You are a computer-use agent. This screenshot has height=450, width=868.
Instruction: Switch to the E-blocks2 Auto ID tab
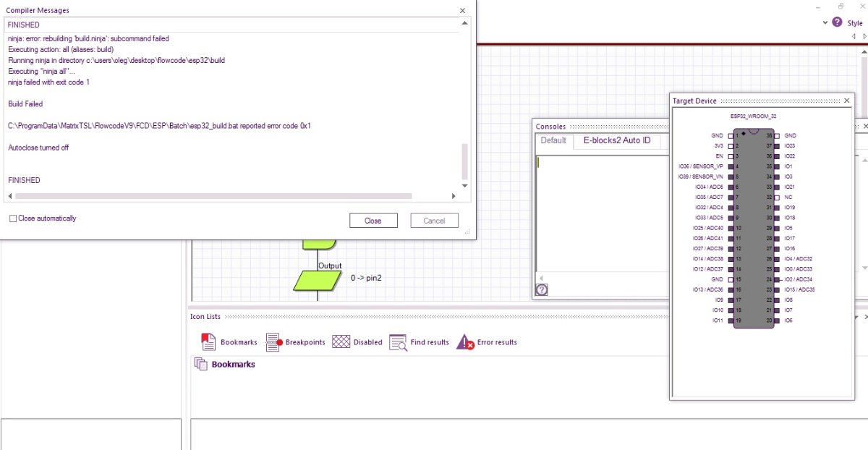click(617, 140)
